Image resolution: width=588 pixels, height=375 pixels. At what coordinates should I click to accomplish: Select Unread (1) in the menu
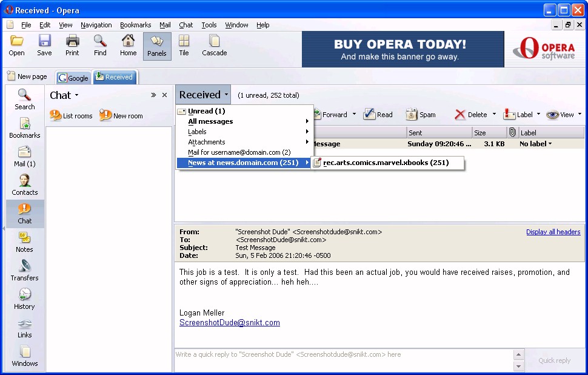(x=244, y=111)
